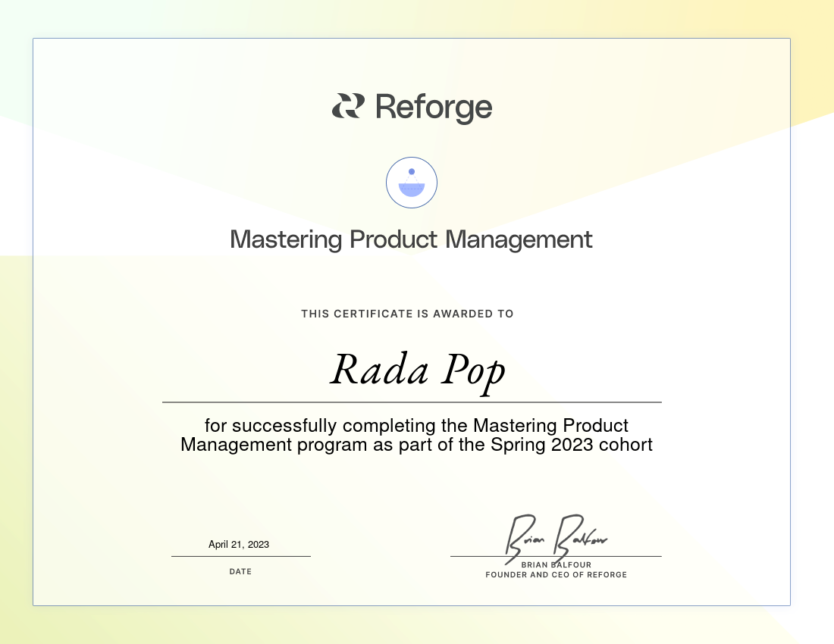Click the small blue dot inside badge
This screenshot has height=644, width=834.
[x=412, y=172]
